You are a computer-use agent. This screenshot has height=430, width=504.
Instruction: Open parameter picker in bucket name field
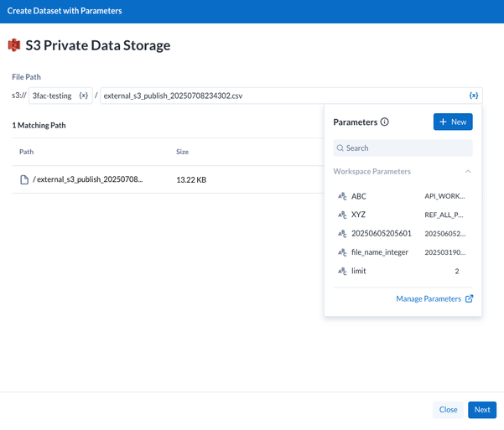click(x=84, y=96)
